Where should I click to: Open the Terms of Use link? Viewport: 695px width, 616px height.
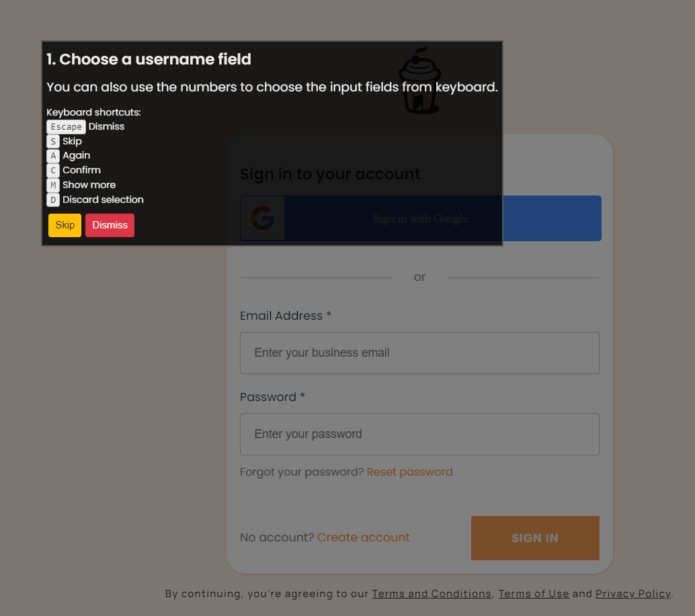(534, 593)
